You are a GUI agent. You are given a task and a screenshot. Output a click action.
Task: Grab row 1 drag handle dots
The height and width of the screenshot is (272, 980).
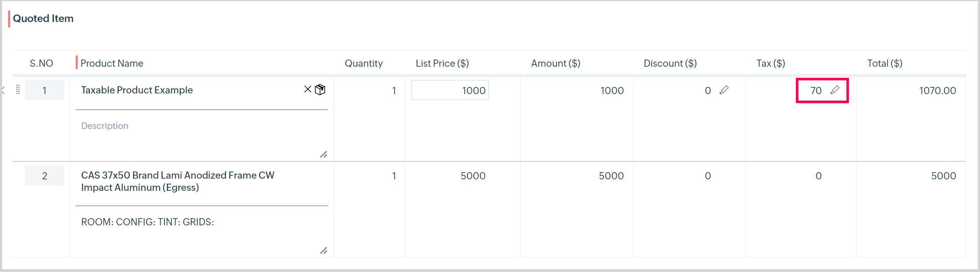pyautogui.click(x=18, y=90)
